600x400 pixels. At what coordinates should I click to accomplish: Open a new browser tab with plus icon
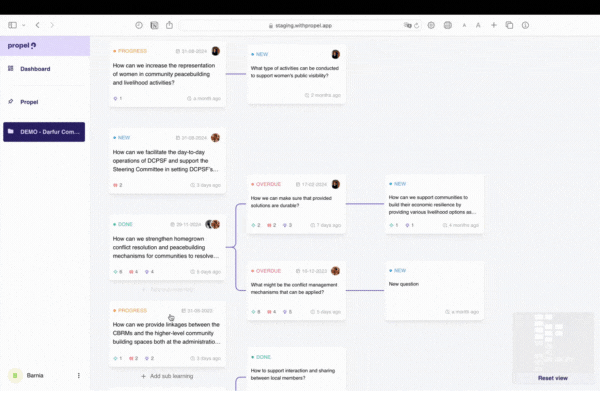coord(493,25)
